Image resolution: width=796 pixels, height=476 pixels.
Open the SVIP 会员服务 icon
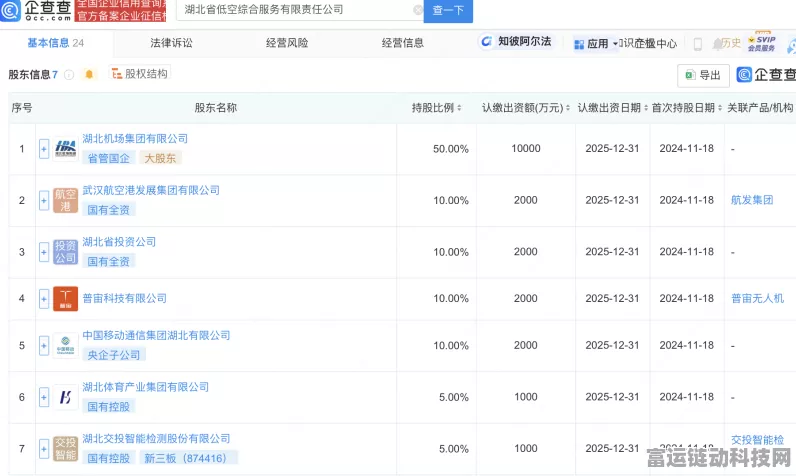[x=761, y=43]
